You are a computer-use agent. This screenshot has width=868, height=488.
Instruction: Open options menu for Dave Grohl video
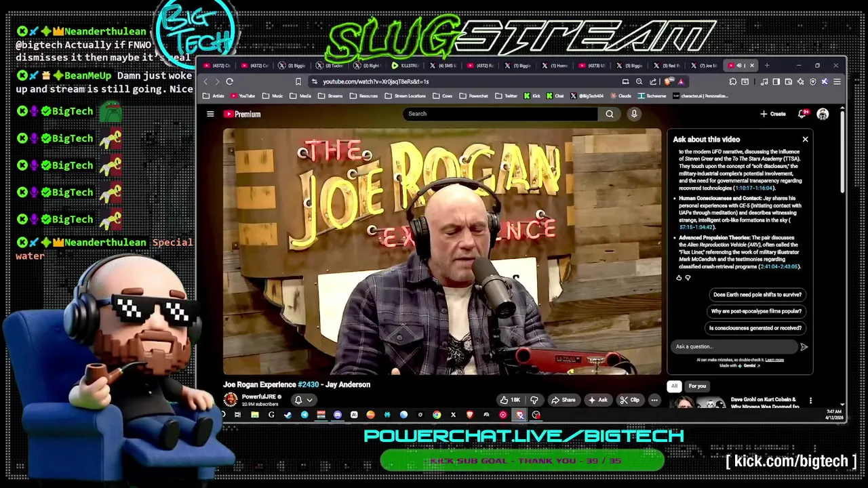810,401
